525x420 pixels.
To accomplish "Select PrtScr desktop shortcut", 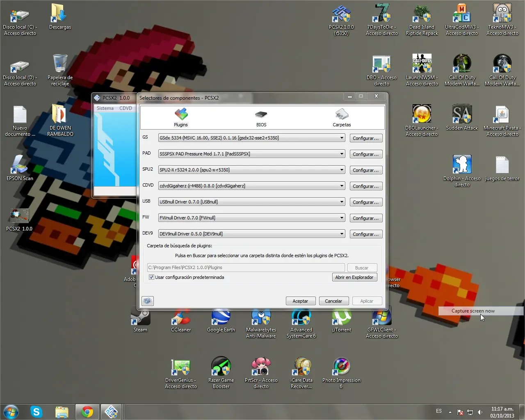I will click(x=261, y=373).
